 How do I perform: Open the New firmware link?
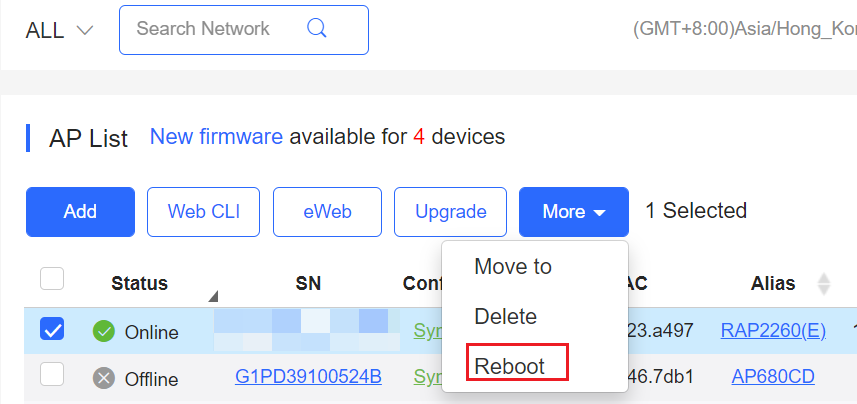(x=215, y=137)
